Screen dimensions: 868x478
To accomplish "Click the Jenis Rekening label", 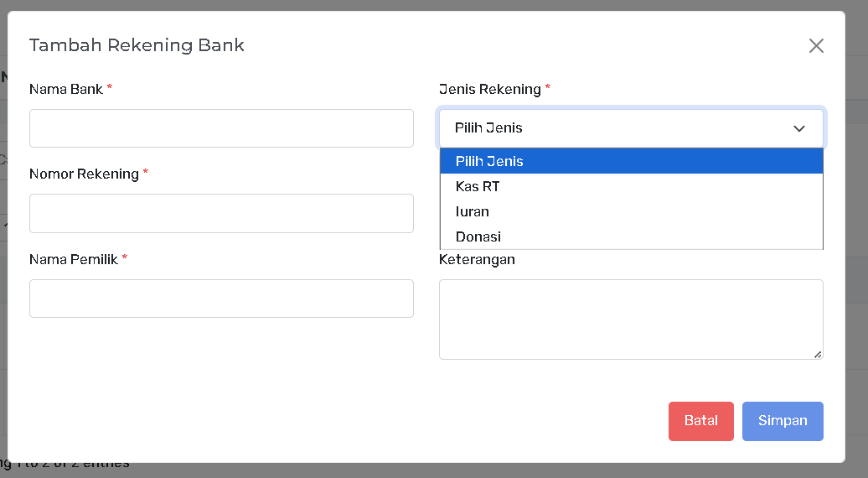I will pos(490,89).
